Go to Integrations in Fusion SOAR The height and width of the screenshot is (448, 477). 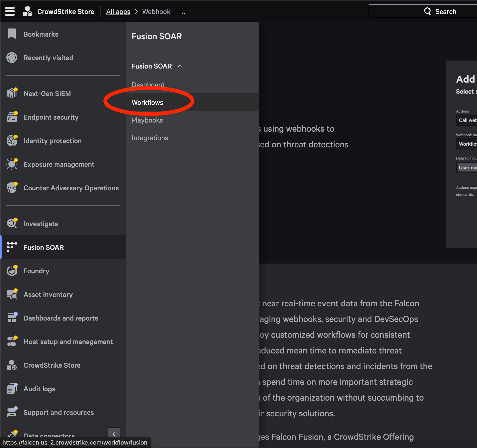click(150, 138)
